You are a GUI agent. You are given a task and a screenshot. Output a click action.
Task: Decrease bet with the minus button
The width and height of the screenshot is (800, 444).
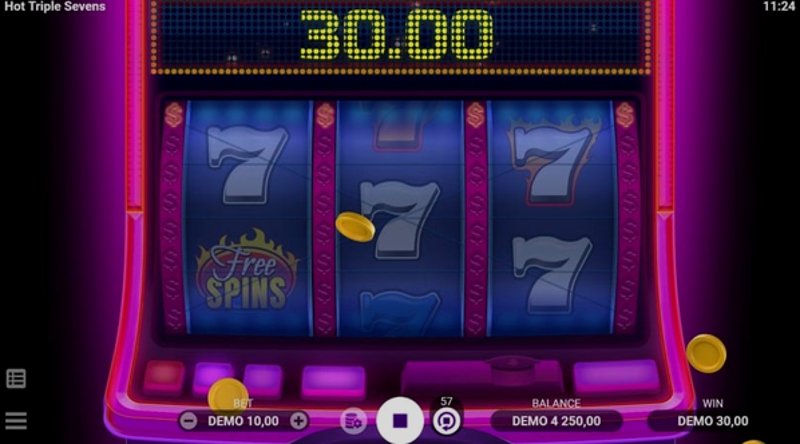(x=189, y=421)
